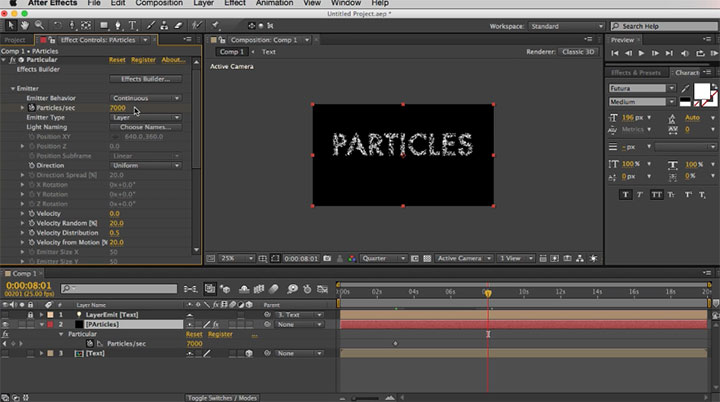Toggle fx switch on Particular effect
Viewport: 720px width, 402px height.
coord(13,60)
